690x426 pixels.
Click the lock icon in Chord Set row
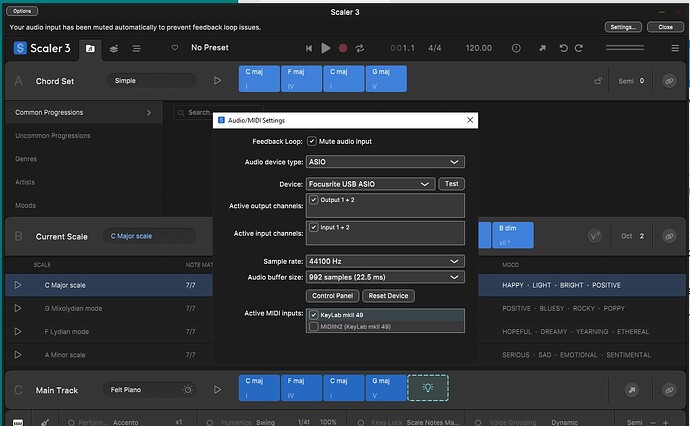coord(598,81)
